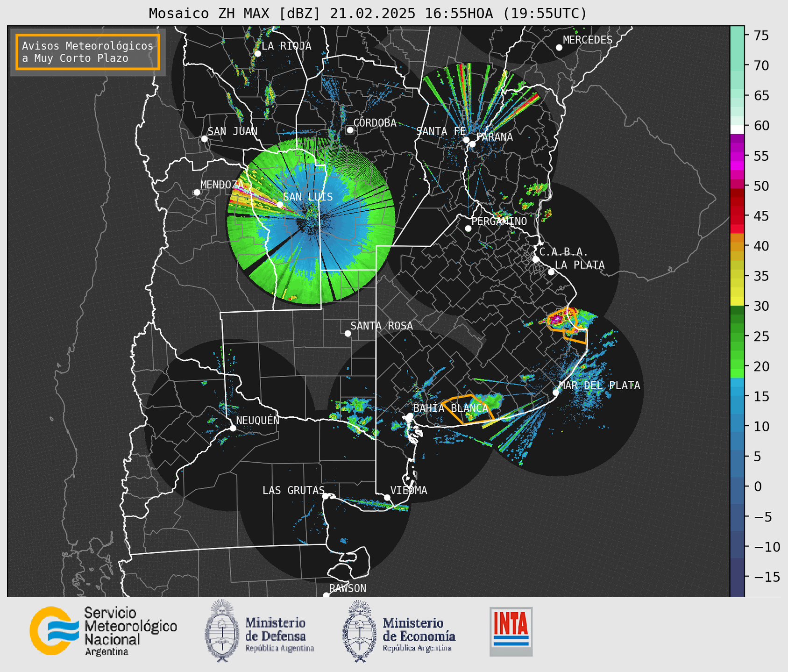Click the 0 dBZ tick label
788x672 pixels.
click(757, 486)
